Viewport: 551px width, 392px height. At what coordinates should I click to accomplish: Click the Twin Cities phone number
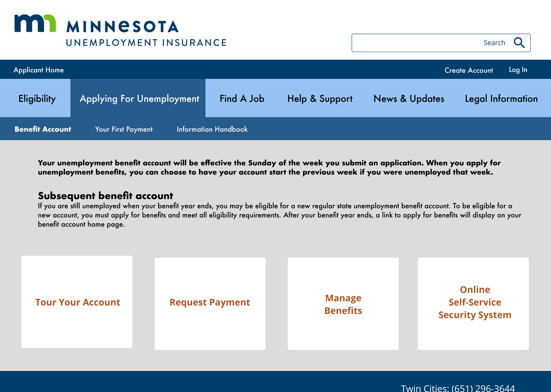(x=458, y=388)
